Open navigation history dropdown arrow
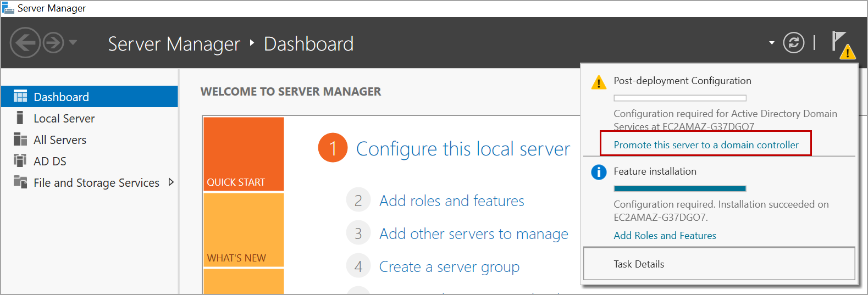The width and height of the screenshot is (868, 295). [73, 42]
